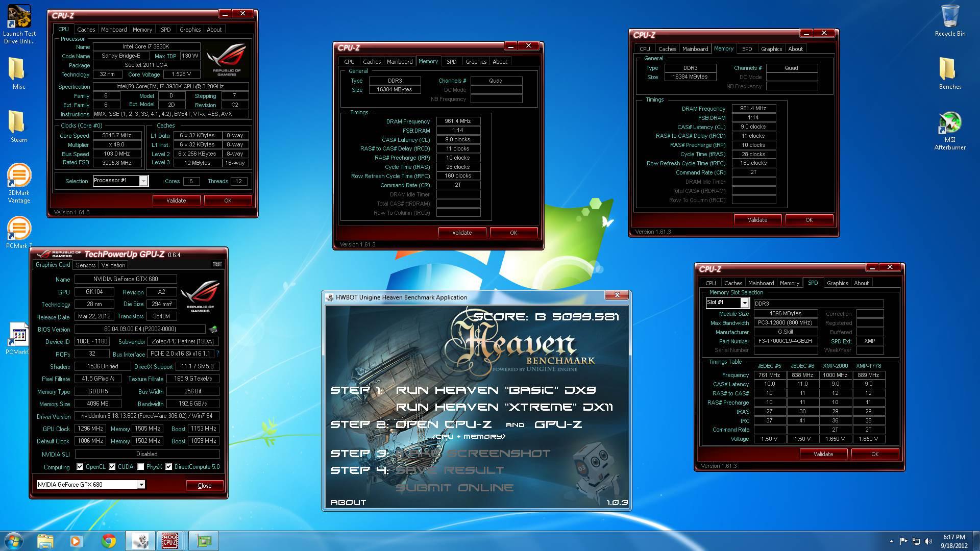980x551 pixels.
Task: Click Validate in the CPU-Z SPD window
Action: coord(823,454)
